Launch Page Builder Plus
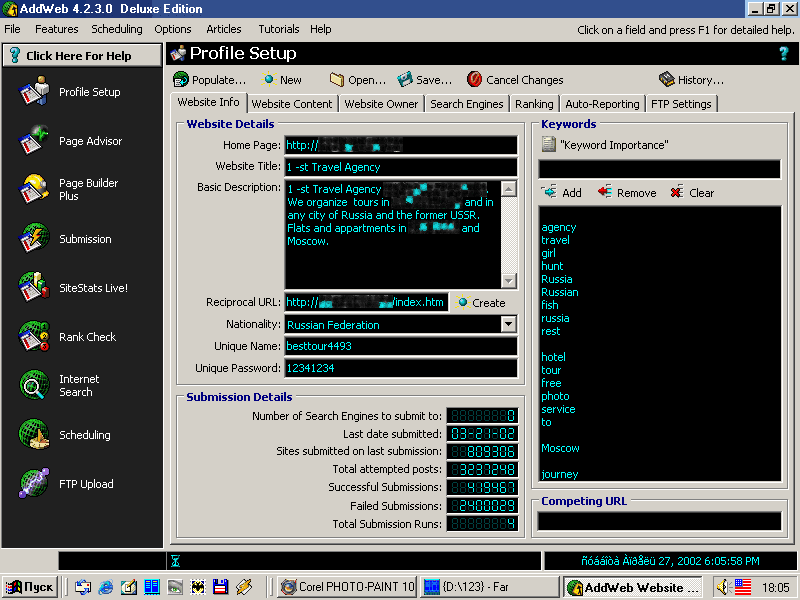Viewport: 800px width, 600px height. coord(70,189)
